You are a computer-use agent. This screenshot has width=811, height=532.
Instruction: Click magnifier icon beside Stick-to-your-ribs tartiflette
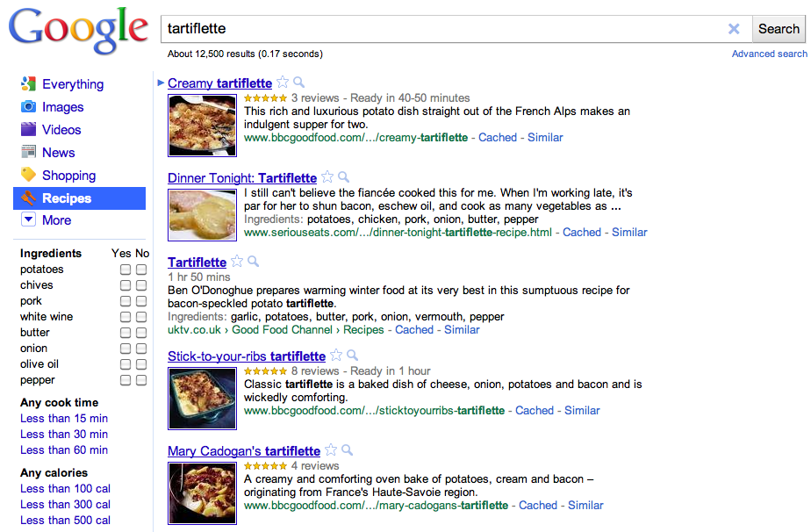352,355
